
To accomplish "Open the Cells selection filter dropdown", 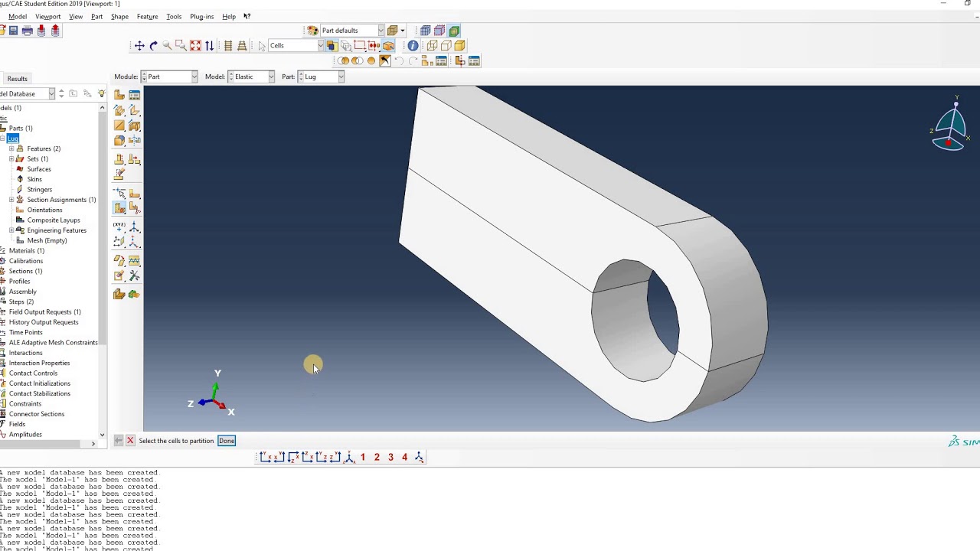I will coord(296,46).
